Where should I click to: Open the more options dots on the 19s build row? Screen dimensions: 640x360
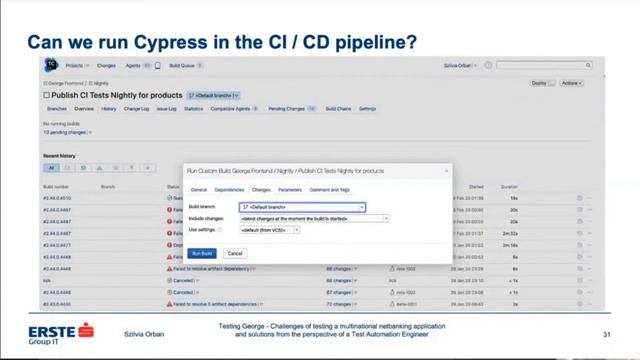[x=589, y=198]
